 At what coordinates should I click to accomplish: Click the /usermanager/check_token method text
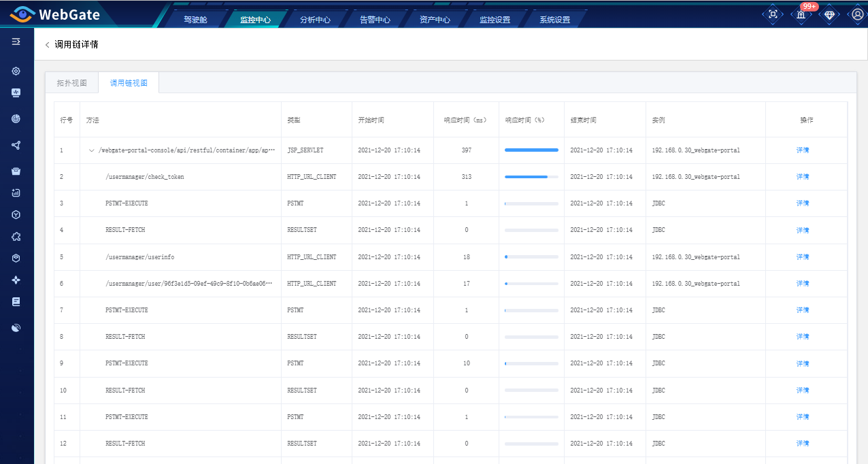tap(144, 177)
